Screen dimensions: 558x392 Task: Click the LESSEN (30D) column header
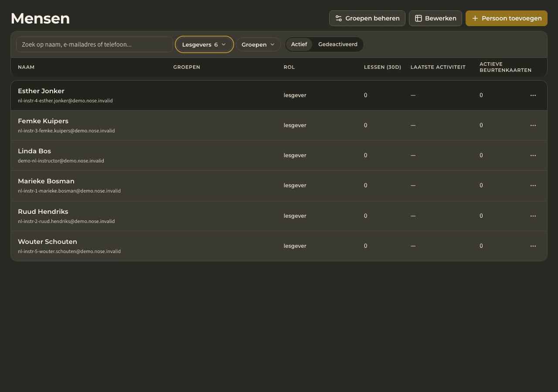[x=382, y=67]
